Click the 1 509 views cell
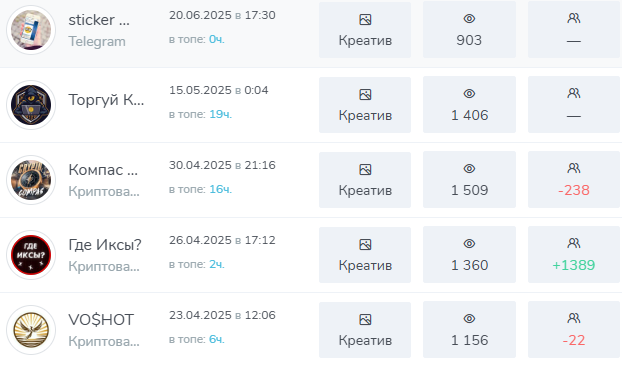Image resolution: width=622 pixels, height=367 pixels. point(469,180)
